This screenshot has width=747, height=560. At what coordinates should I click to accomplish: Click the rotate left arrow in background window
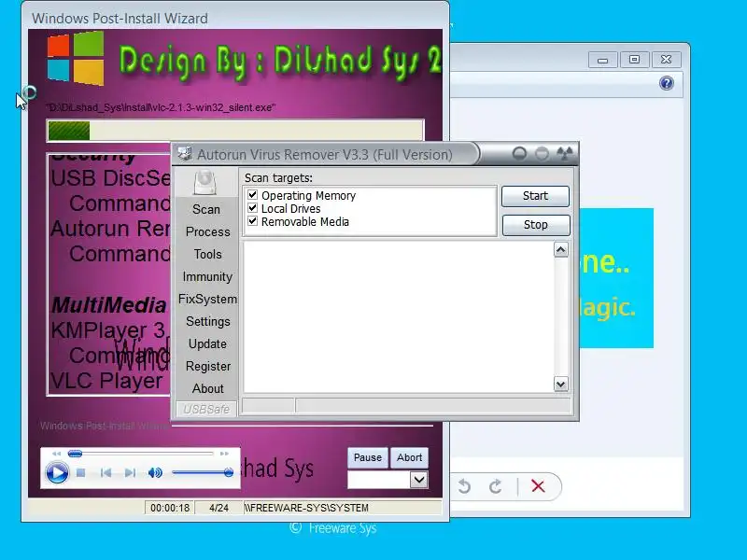[x=463, y=486]
